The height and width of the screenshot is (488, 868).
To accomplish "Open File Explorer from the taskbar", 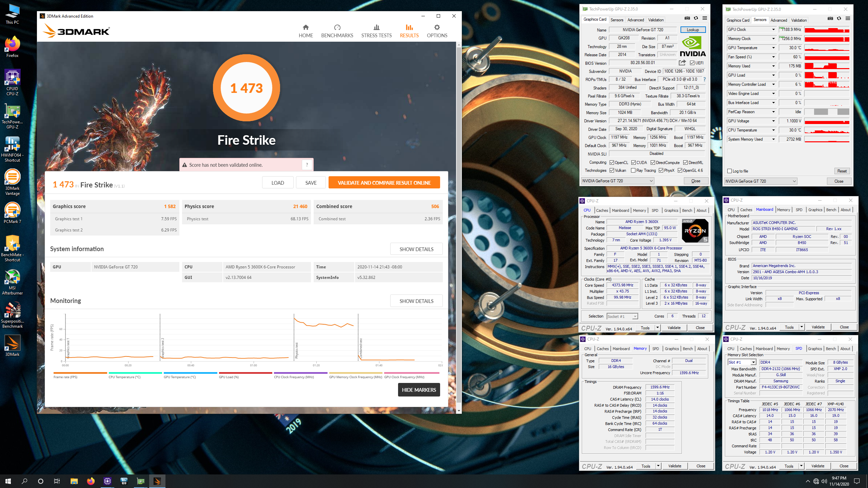I will click(x=74, y=481).
